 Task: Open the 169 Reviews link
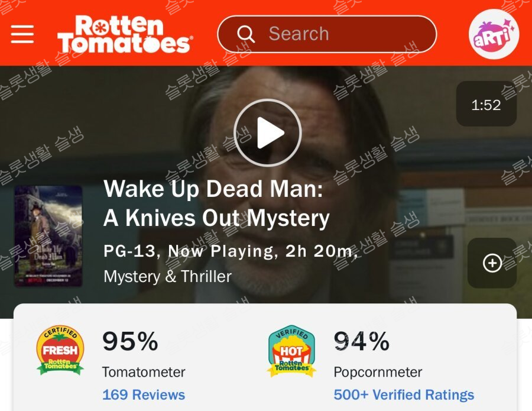[x=144, y=394]
